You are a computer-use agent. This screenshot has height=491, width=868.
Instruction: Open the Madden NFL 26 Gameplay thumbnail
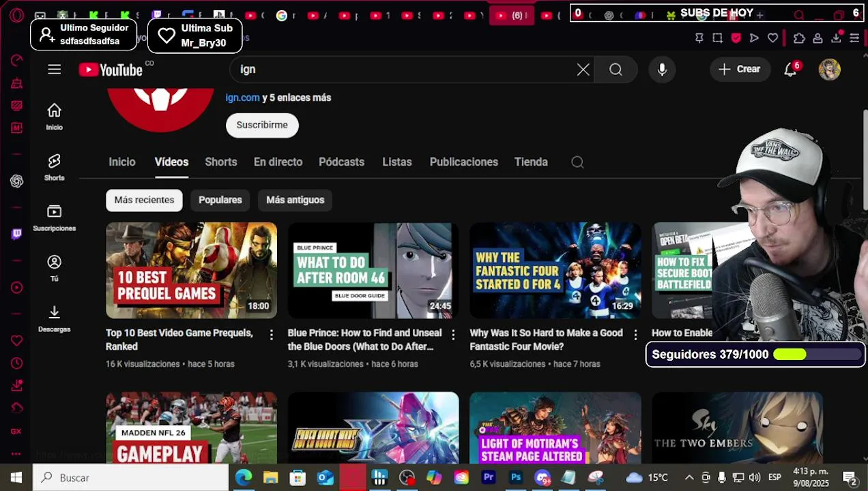click(191, 428)
